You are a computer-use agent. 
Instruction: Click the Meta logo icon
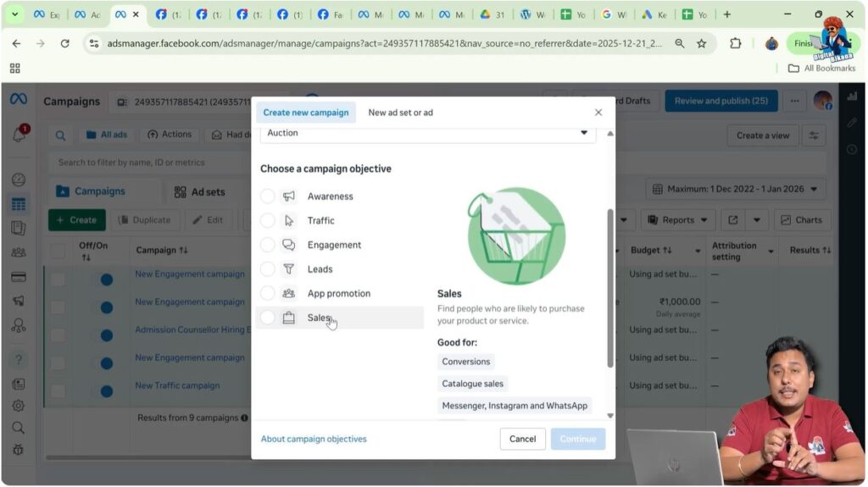tap(18, 99)
